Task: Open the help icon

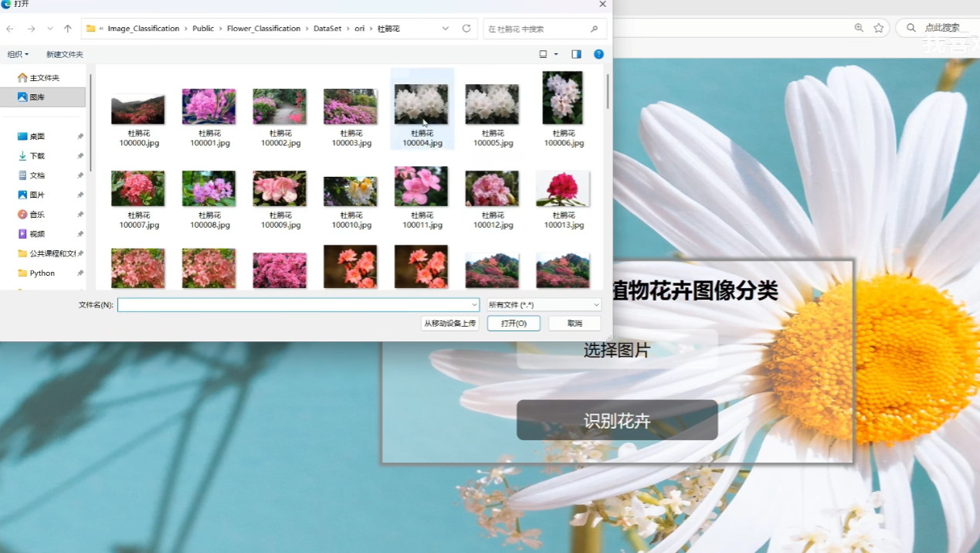Action: 599,54
